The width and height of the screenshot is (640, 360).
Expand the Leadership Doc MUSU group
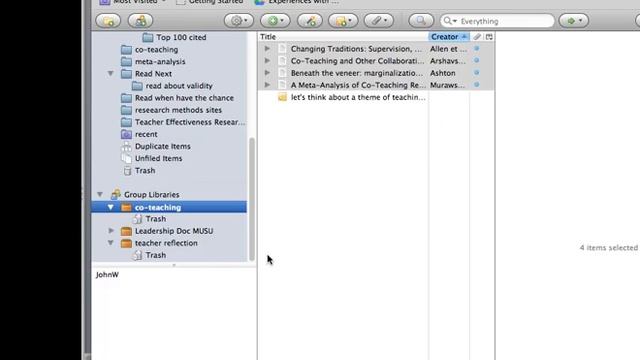pyautogui.click(x=111, y=231)
